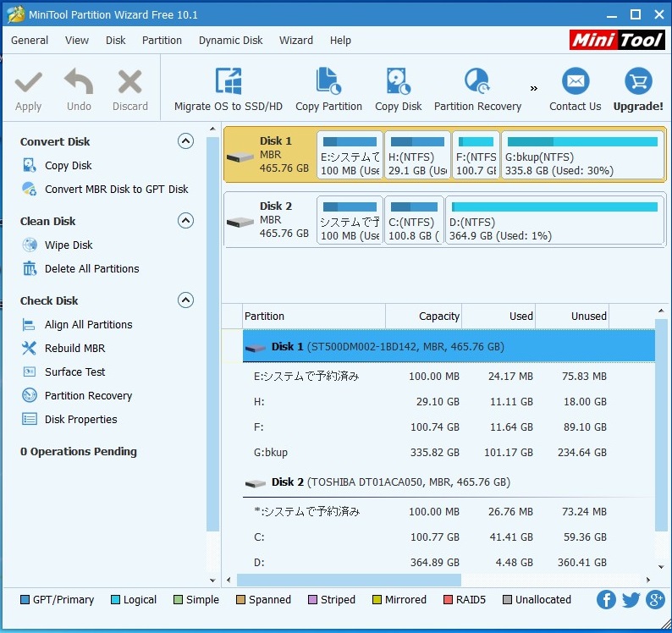Viewport: 672px width, 633px height.
Task: Select Disk 2 TOSHIBA row in list
Action: coord(449,482)
